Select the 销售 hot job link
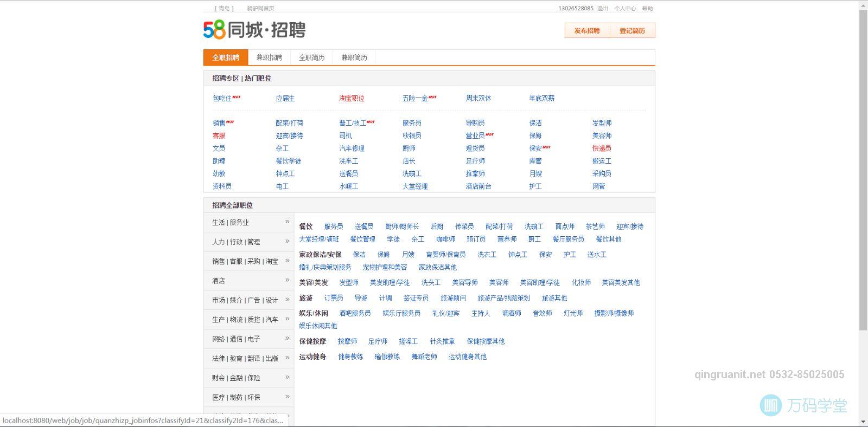The width and height of the screenshot is (868, 427). (219, 124)
